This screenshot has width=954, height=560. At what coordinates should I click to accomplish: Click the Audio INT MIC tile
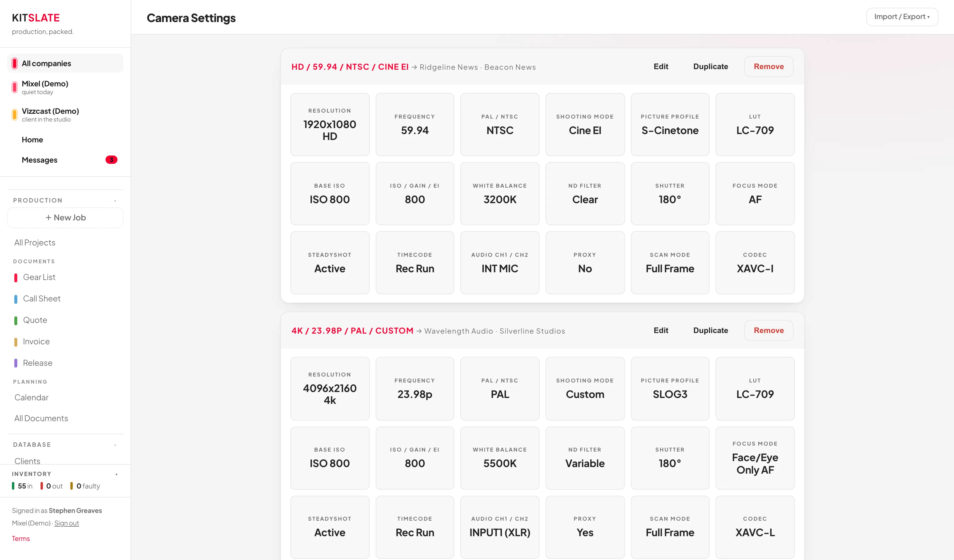click(500, 263)
